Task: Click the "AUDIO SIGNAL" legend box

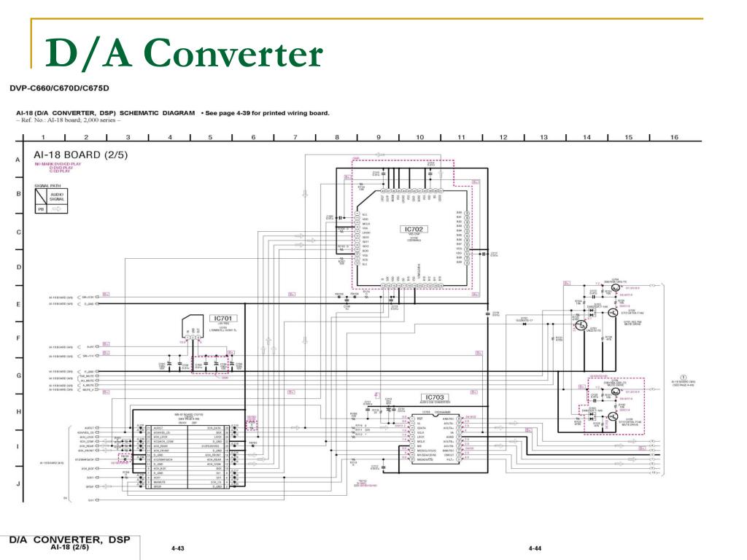Action: [57, 197]
